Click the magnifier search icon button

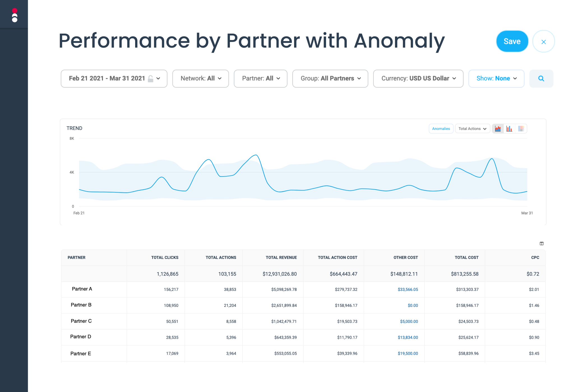click(x=541, y=78)
